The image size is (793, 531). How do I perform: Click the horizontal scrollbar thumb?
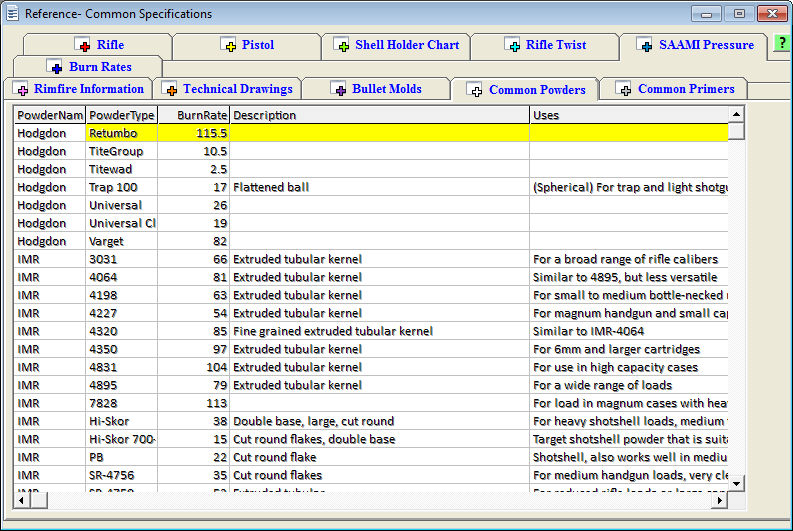(x=39, y=501)
